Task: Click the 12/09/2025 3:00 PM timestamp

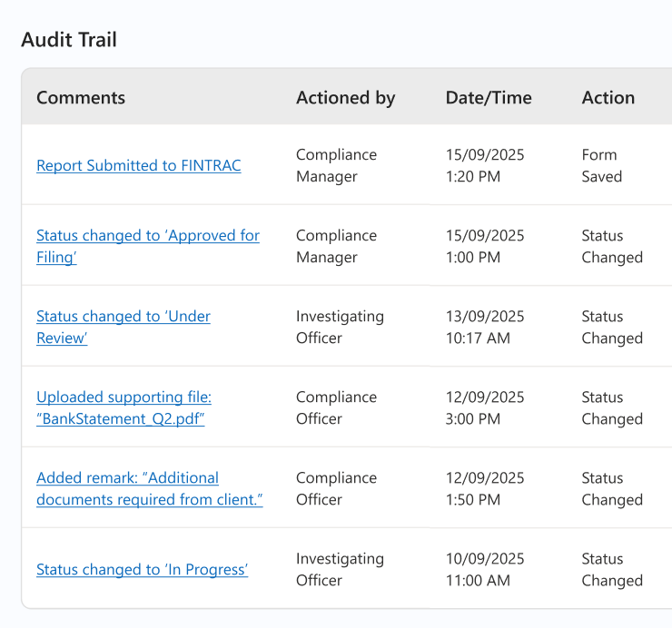Action: pyautogui.click(x=485, y=408)
